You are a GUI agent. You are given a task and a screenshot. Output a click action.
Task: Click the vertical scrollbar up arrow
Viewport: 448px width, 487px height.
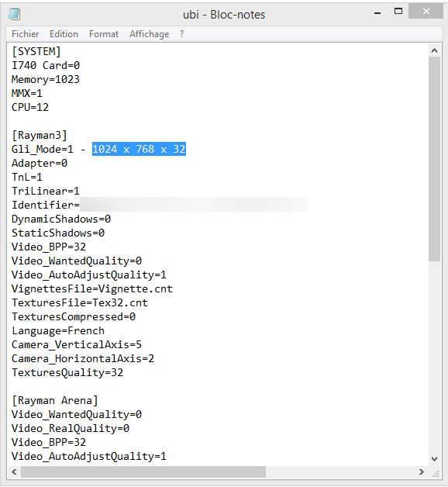[434, 50]
